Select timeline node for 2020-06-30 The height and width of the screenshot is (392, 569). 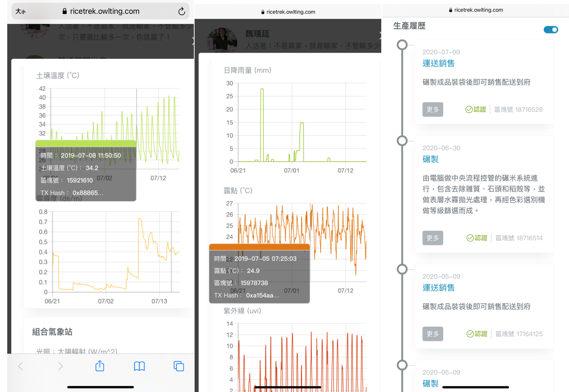click(x=402, y=141)
